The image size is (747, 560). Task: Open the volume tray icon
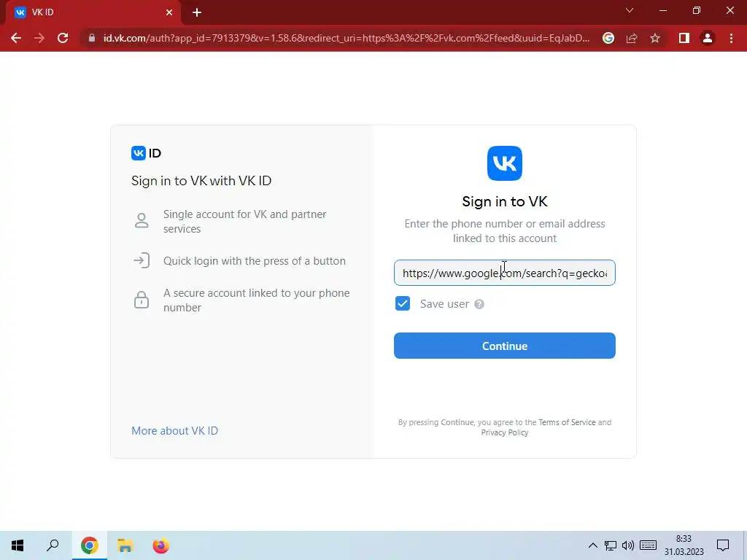628,545
